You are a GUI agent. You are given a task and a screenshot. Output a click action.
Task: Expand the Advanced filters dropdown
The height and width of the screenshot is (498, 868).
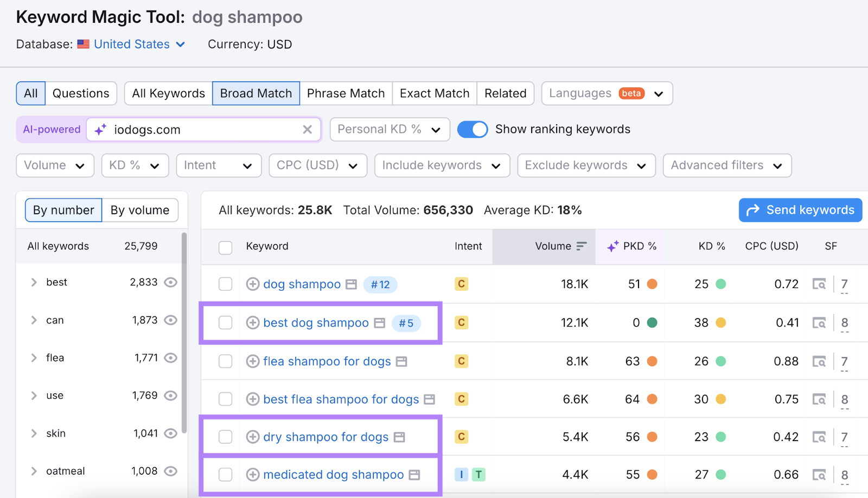pos(726,165)
